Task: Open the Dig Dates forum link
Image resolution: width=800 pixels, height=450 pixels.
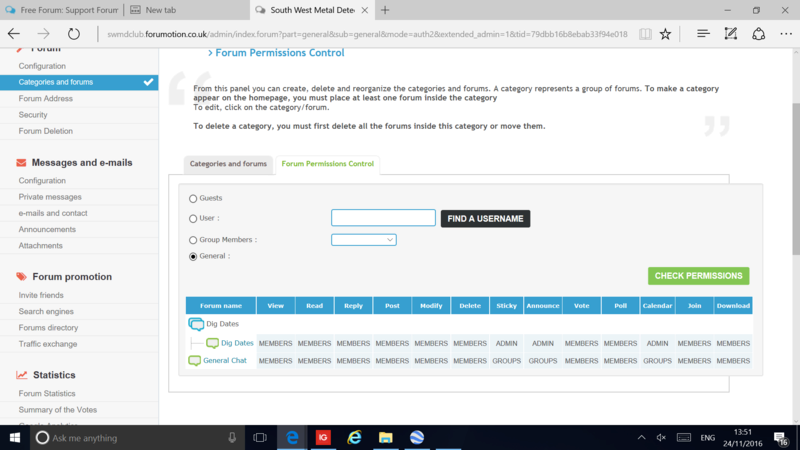Action: click(x=237, y=343)
